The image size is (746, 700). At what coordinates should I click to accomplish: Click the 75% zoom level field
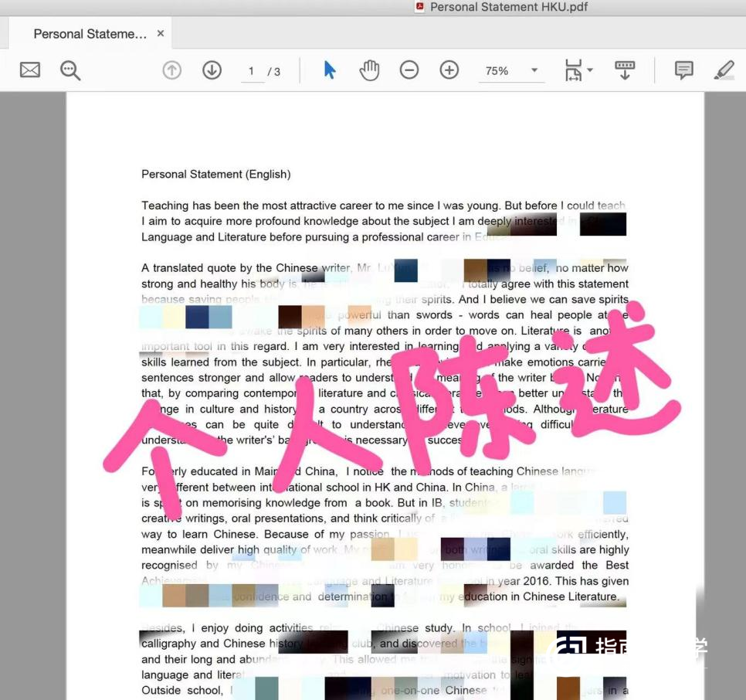[x=497, y=71]
